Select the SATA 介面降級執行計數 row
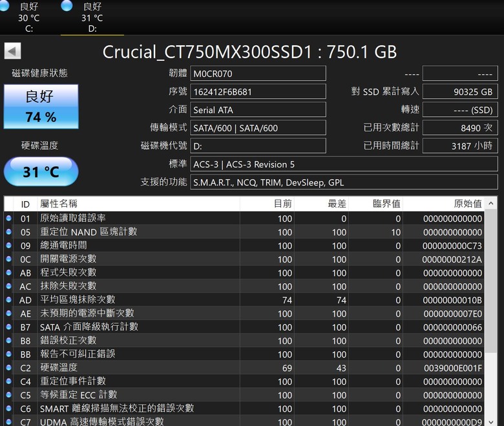 pos(244,327)
